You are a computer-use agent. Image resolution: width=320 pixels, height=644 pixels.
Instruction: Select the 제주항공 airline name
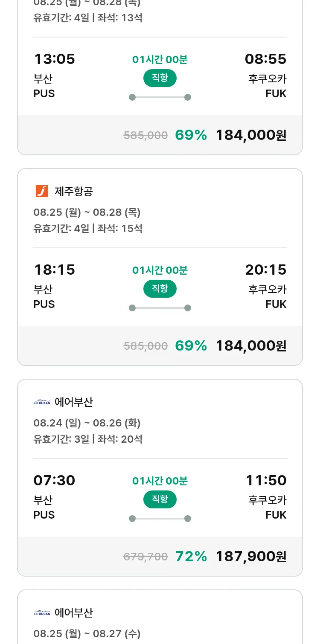point(74,191)
